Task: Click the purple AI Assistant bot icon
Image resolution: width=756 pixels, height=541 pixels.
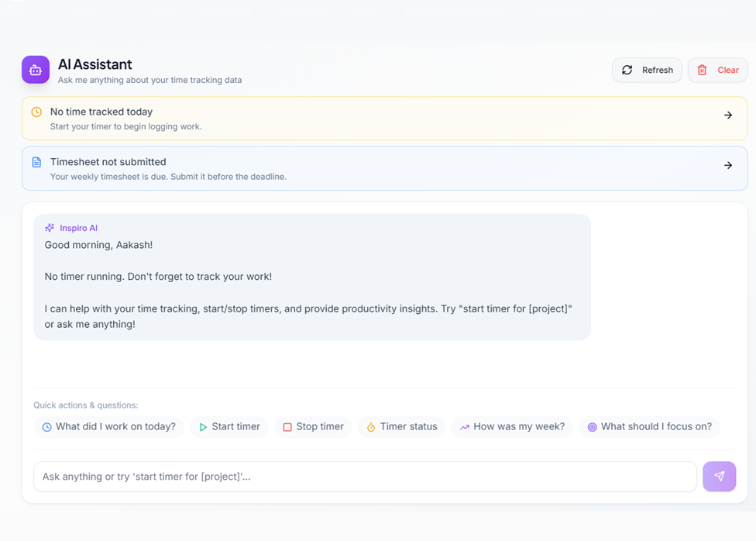Action: (x=35, y=70)
